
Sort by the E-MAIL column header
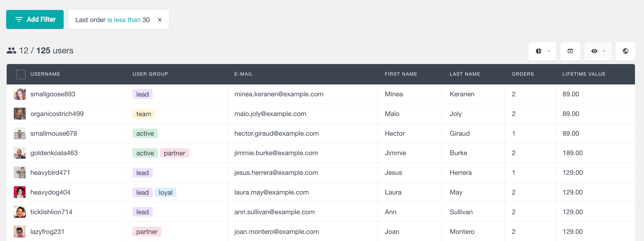pos(243,74)
